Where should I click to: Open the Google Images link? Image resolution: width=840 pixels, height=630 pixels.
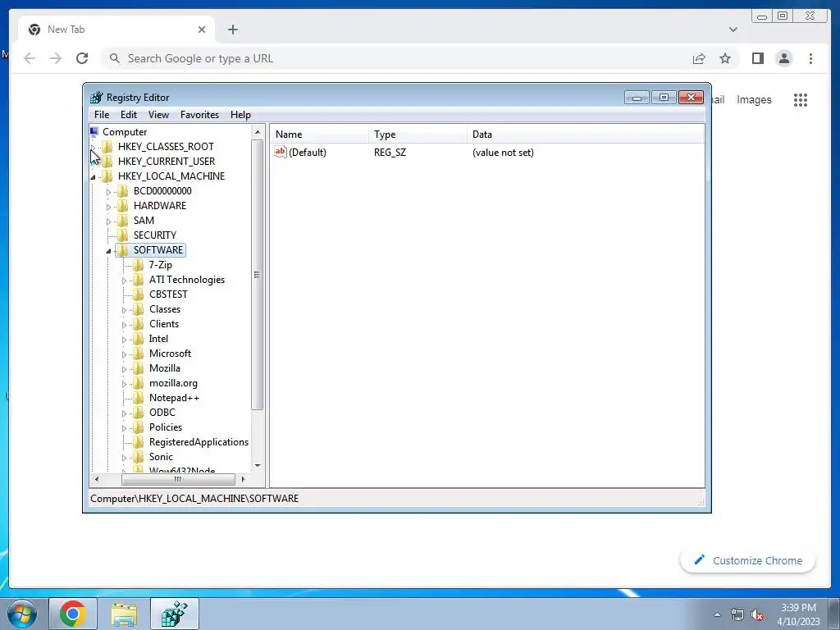coord(754,99)
